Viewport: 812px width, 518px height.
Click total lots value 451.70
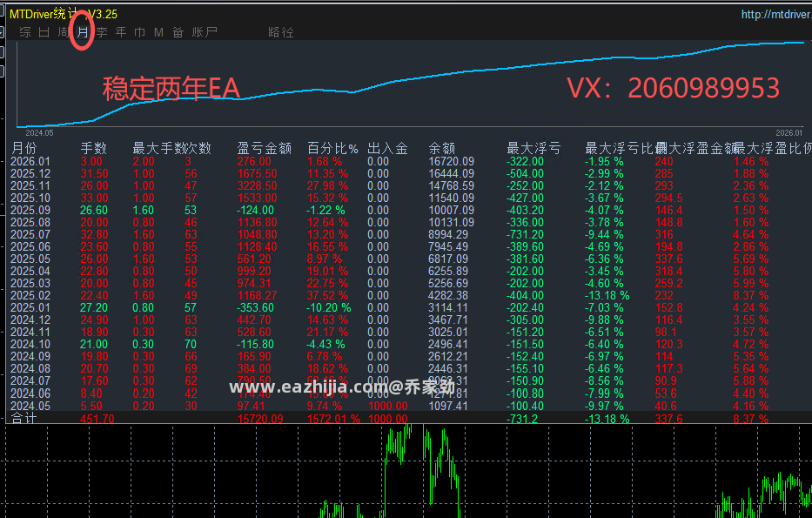(97, 419)
